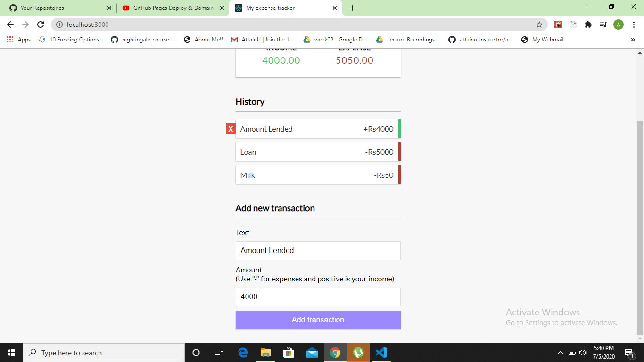The width and height of the screenshot is (644, 362).
Task: Close the GitHub Pages Deploy tab
Action: coord(222,8)
